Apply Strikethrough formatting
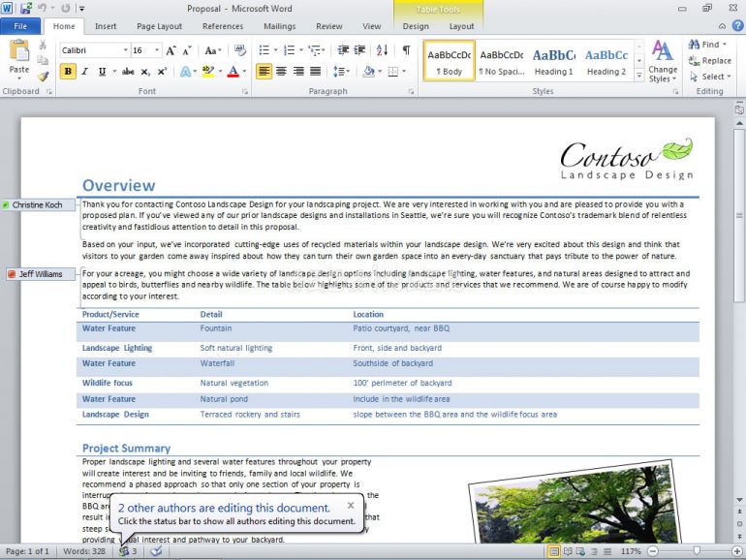The height and width of the screenshot is (560, 746). click(x=128, y=72)
